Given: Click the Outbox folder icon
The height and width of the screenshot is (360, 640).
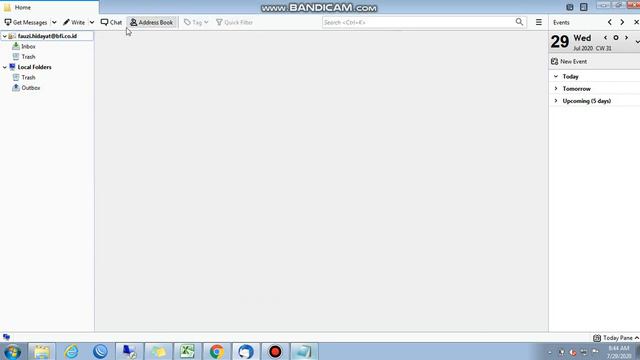Looking at the screenshot, I should click(x=16, y=87).
